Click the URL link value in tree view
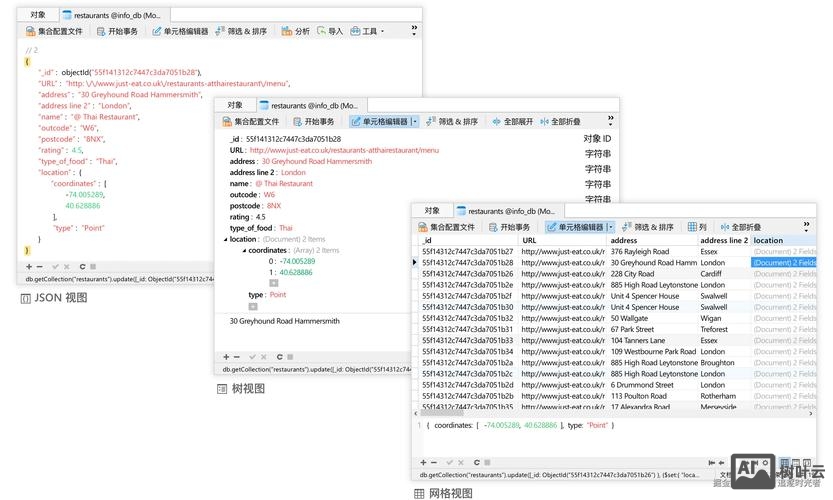This screenshot has width=833, height=500. point(344,150)
